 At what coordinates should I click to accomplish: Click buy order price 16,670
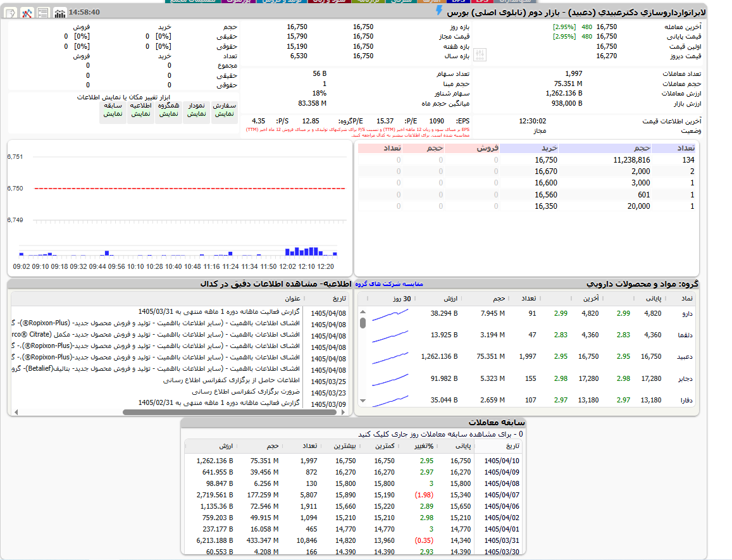click(546, 171)
